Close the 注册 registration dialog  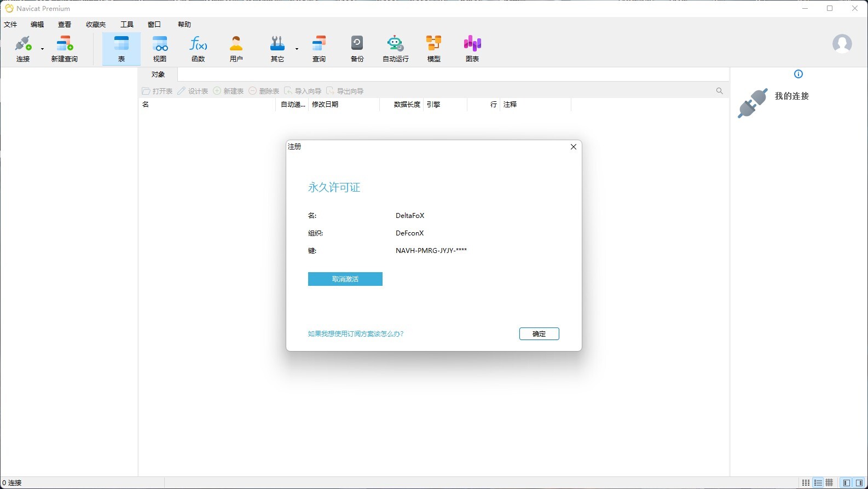click(x=574, y=147)
